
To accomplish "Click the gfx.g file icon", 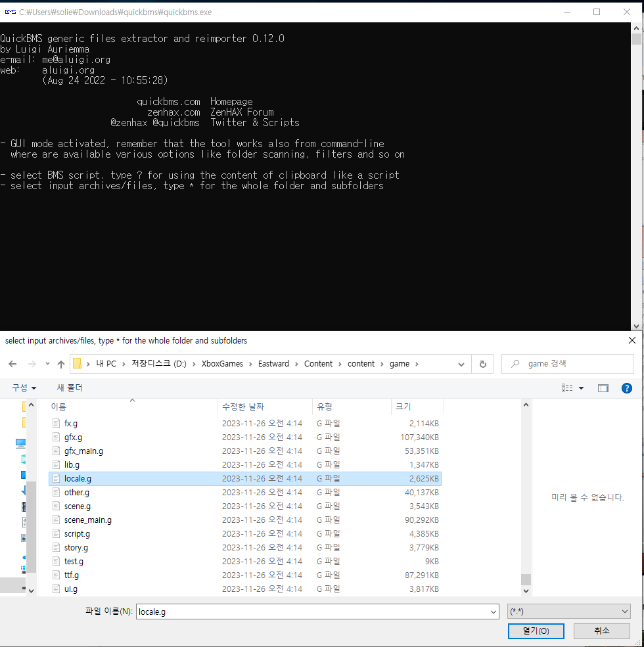I will 56,437.
